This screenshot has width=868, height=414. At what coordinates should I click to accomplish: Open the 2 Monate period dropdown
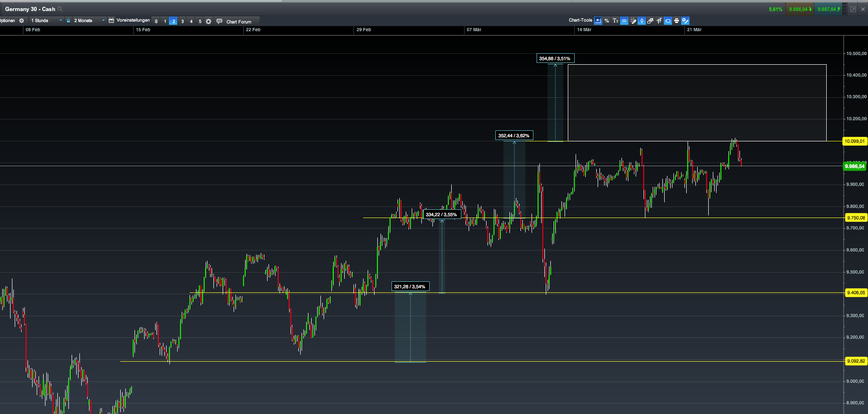point(87,21)
